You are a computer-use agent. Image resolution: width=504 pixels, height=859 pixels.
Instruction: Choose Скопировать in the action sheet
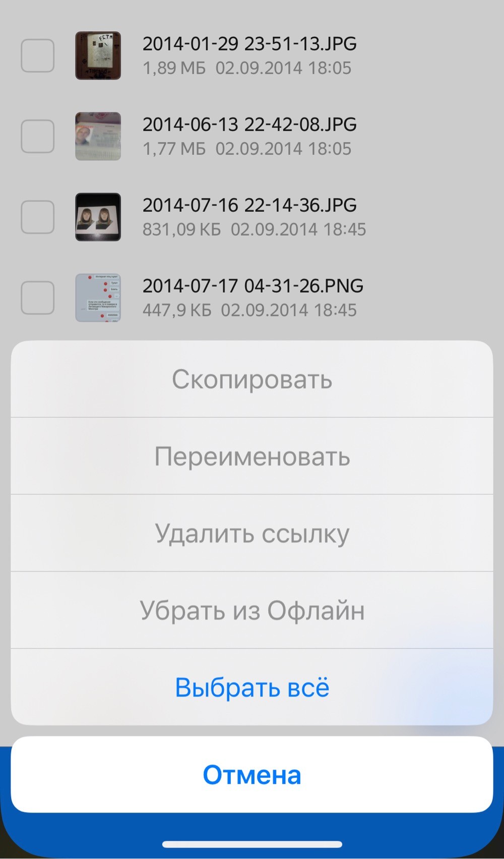pyautogui.click(x=252, y=379)
